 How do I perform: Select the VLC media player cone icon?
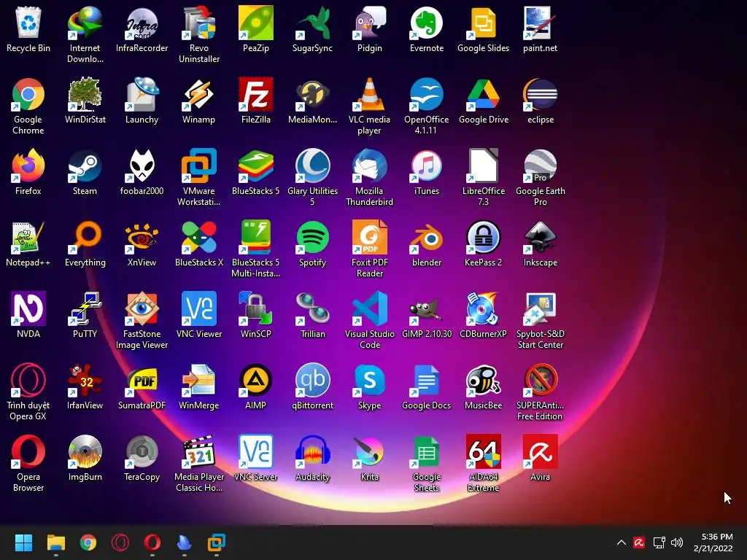(x=370, y=94)
